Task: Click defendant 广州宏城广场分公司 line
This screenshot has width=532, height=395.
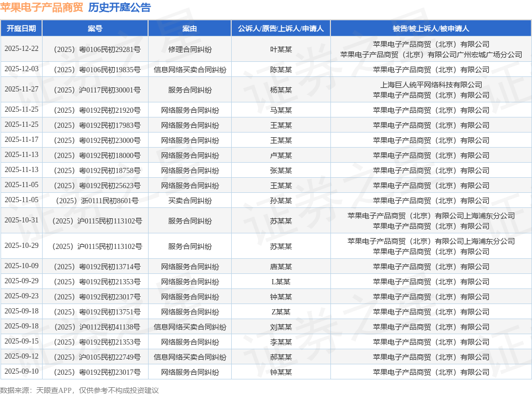Action: point(431,55)
